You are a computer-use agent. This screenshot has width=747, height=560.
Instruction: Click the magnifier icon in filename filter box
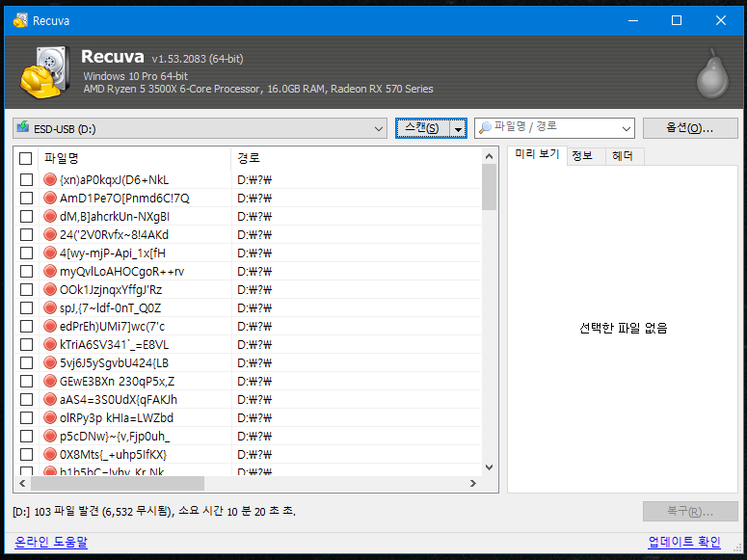pyautogui.click(x=485, y=128)
